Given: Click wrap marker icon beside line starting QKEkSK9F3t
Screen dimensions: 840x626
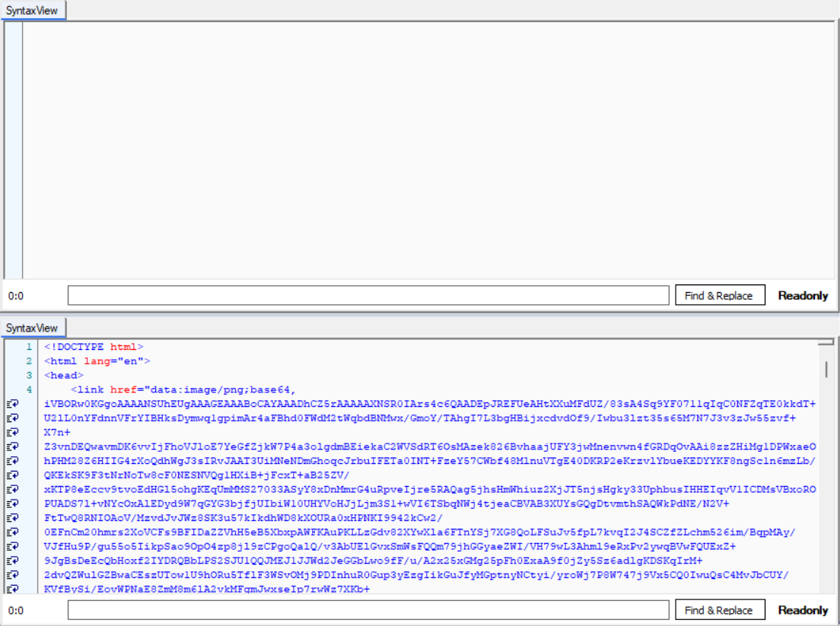Looking at the screenshot, I should tap(12, 475).
